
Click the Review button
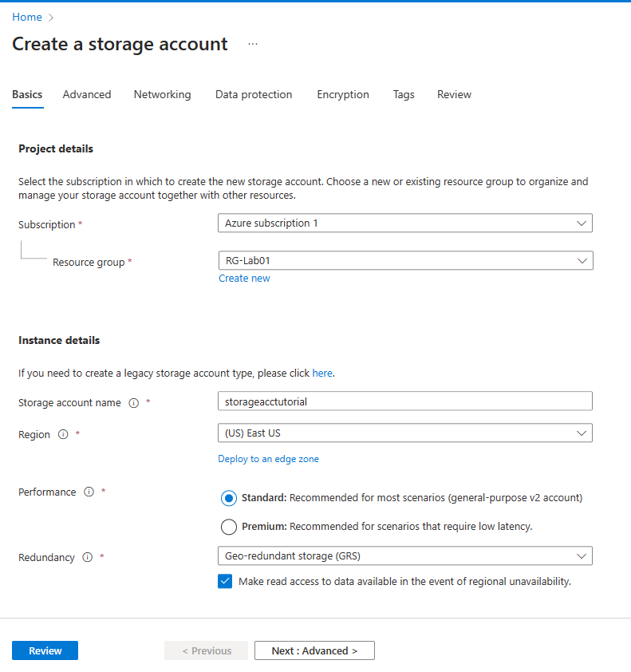click(x=45, y=650)
